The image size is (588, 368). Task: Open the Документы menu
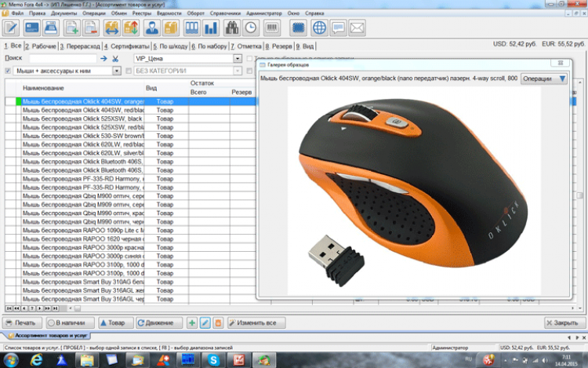coord(64,13)
